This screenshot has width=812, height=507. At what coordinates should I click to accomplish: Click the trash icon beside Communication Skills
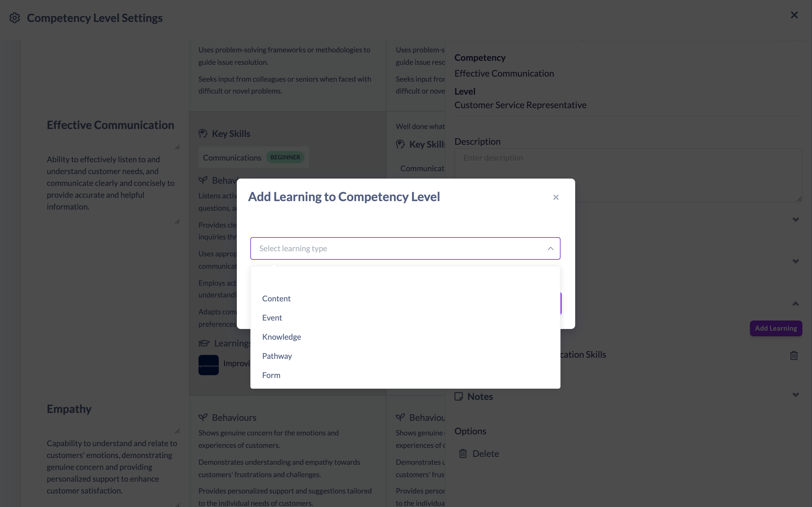(794, 355)
